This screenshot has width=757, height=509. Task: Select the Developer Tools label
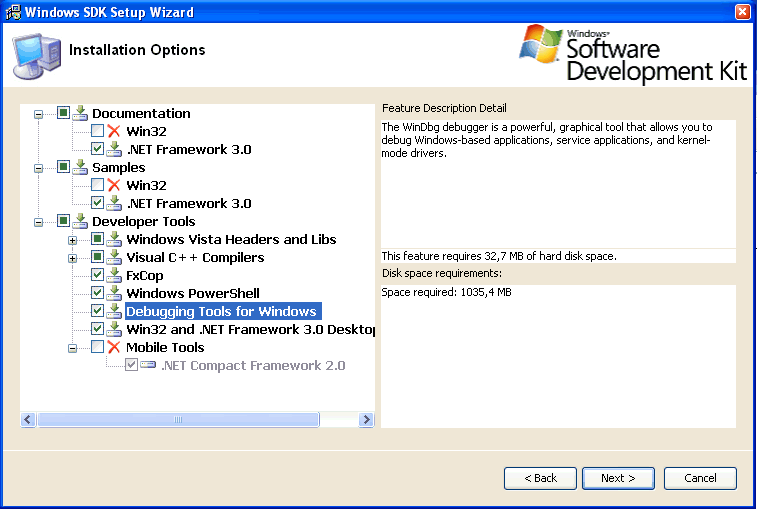tap(143, 221)
